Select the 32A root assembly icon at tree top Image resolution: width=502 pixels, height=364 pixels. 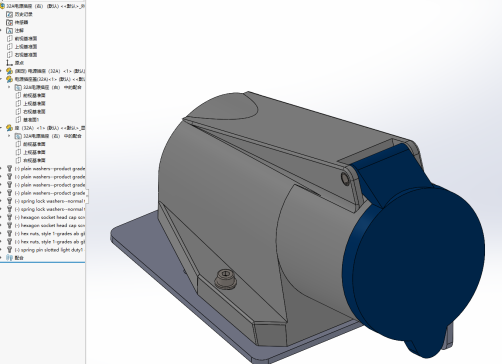pos(2,6)
